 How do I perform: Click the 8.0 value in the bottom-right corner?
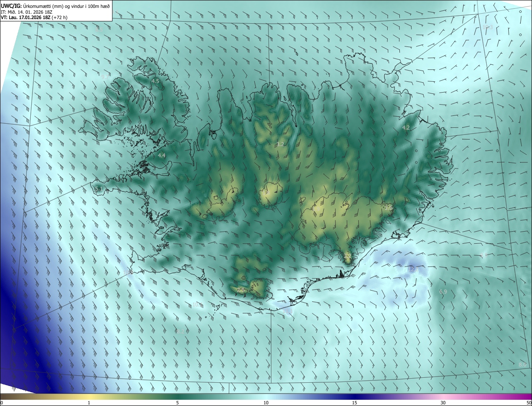tap(522, 364)
